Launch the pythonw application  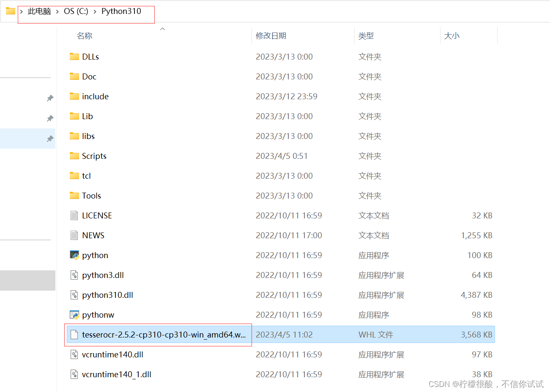coord(97,315)
